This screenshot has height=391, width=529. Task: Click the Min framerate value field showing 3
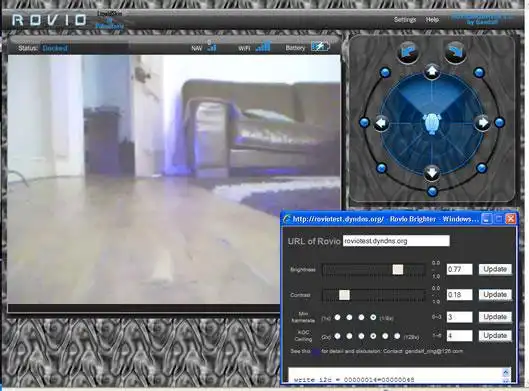(x=460, y=317)
